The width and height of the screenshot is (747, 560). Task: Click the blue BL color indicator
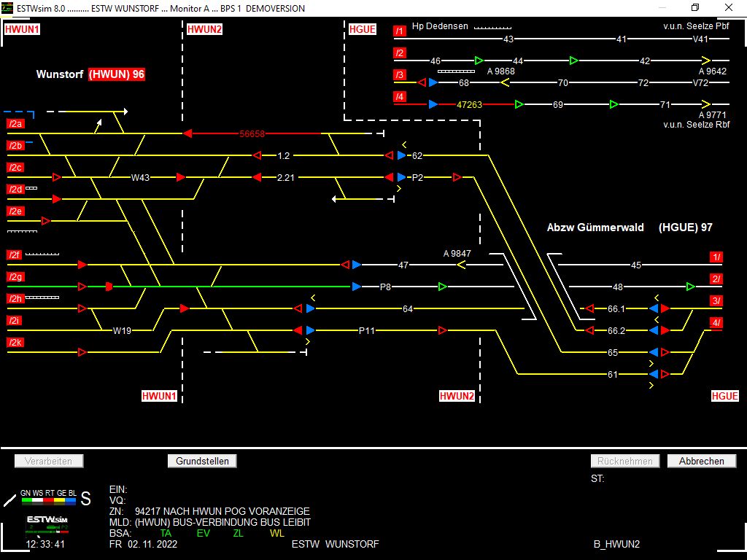[x=71, y=501]
